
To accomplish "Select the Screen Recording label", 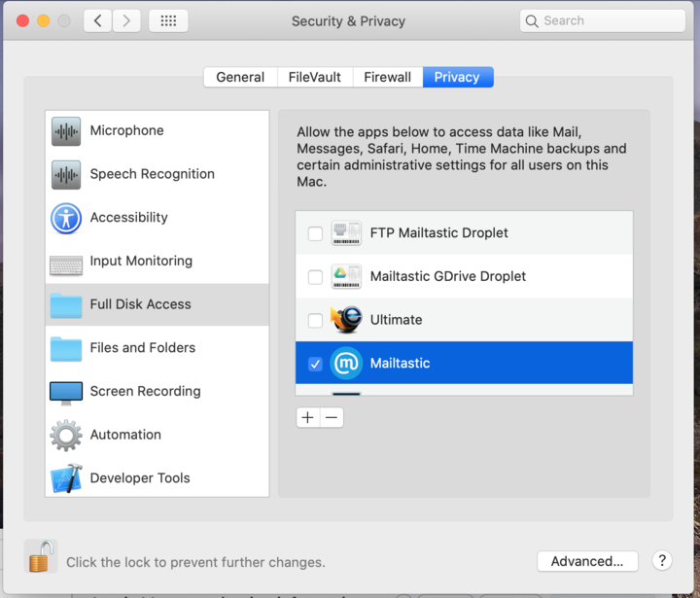I will tap(145, 391).
